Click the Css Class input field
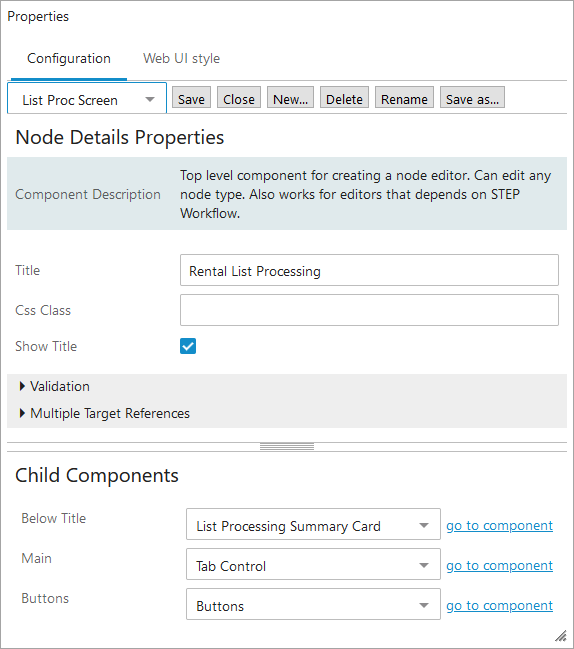Image resolution: width=574 pixels, height=649 pixels. 369,310
